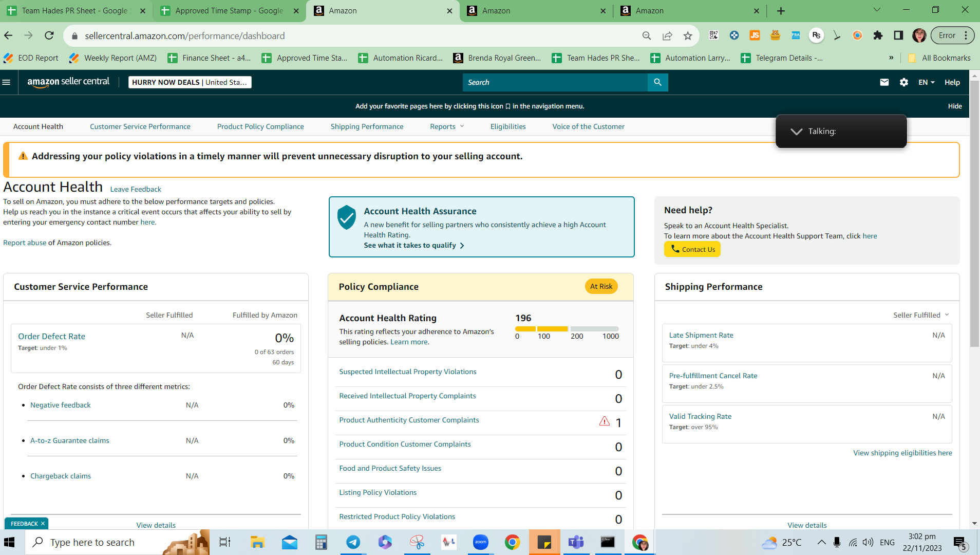This screenshot has width=980, height=555.
Task: Open the HURRY NOW DEALS marketplace switcher
Action: [x=190, y=82]
